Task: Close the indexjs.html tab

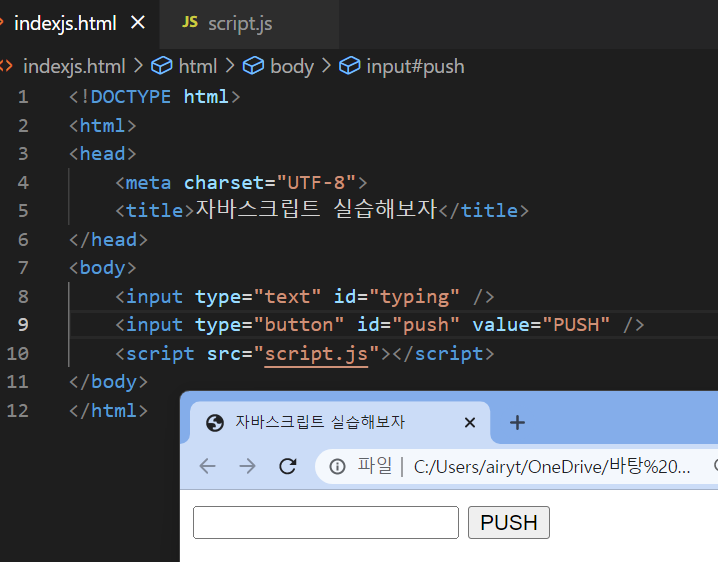Action: (x=138, y=22)
